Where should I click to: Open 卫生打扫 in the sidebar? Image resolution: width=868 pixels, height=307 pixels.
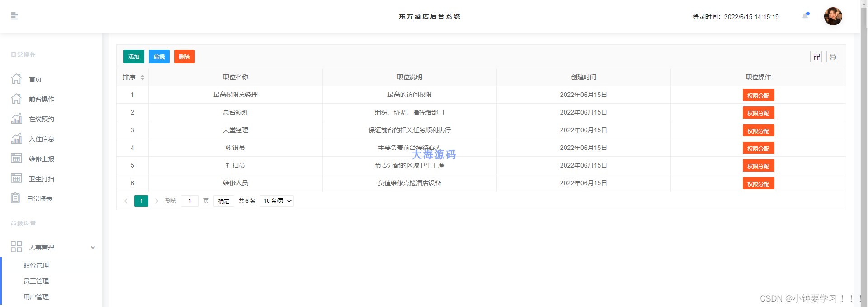tap(42, 179)
